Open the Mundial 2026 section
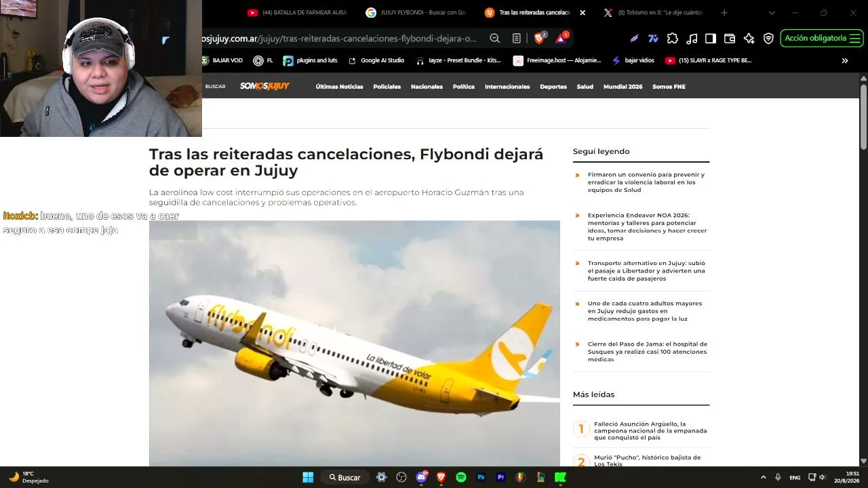Viewport: 868px width, 488px height. pos(623,87)
